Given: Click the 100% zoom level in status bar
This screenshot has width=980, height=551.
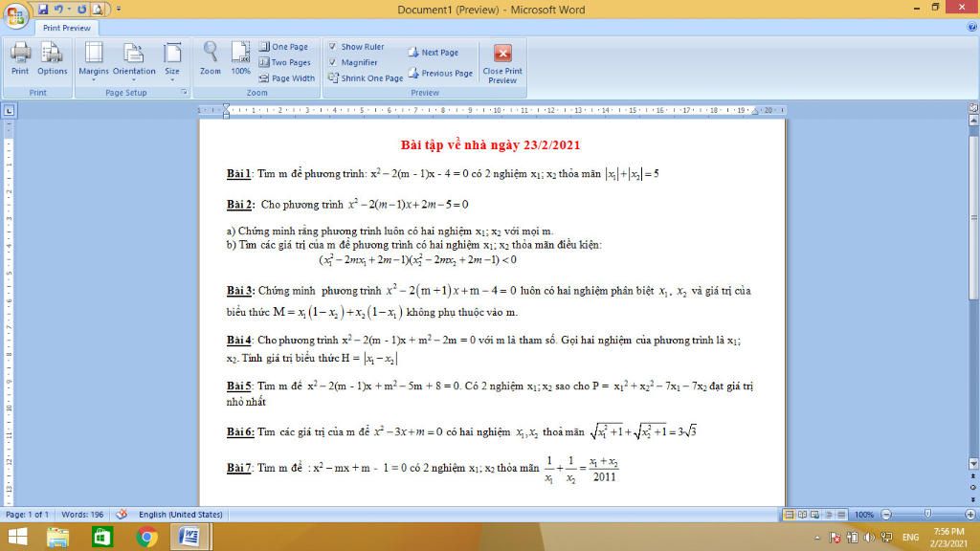Looking at the screenshot, I should 864,515.
